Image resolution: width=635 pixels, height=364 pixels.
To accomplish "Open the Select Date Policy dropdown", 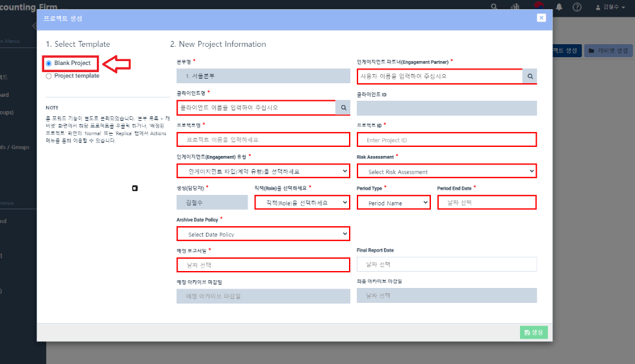I will coord(263,234).
